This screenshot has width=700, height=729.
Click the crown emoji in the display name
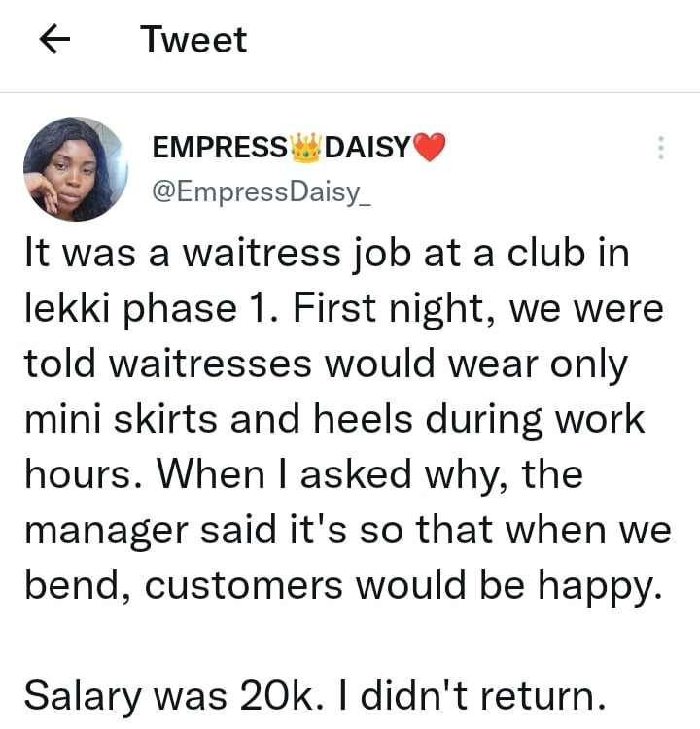305,148
